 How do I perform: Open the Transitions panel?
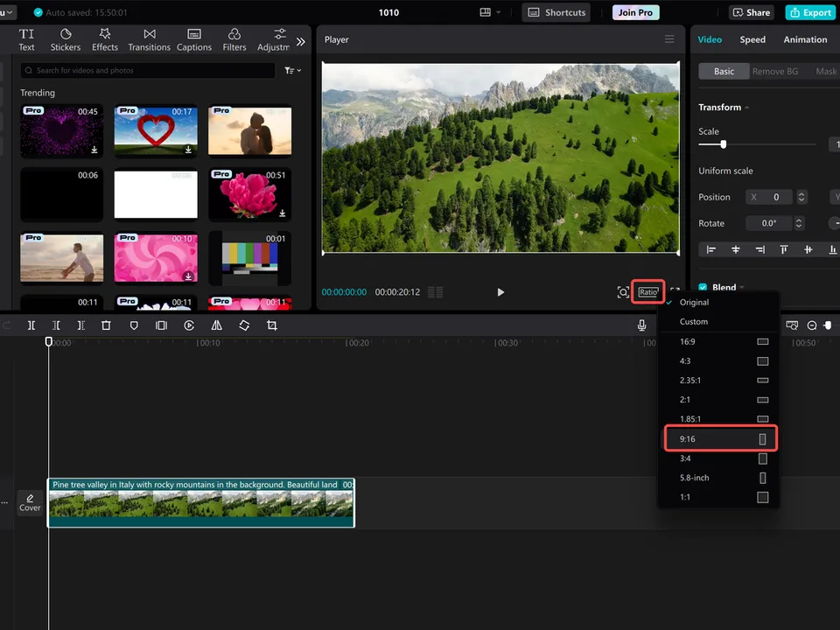(x=150, y=40)
